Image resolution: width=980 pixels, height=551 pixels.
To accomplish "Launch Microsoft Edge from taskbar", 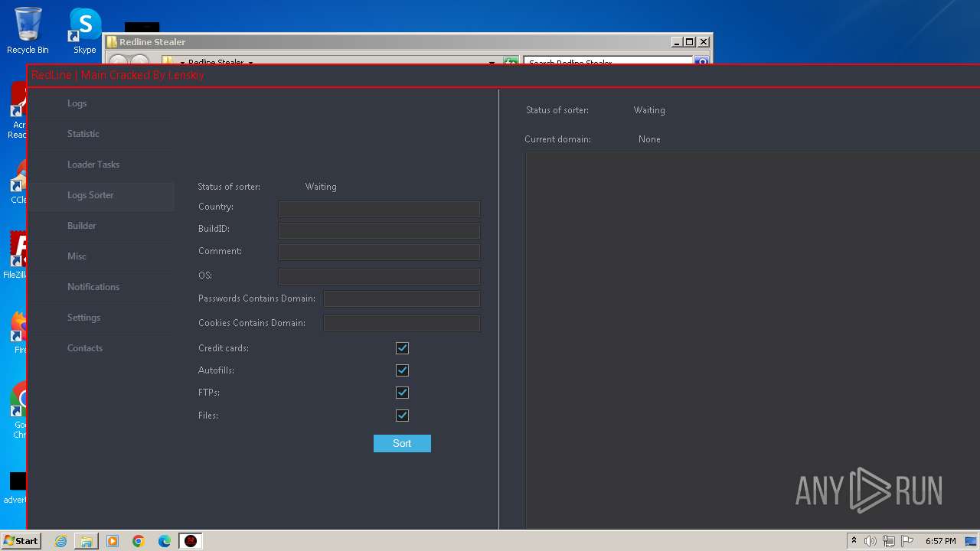I will click(165, 541).
